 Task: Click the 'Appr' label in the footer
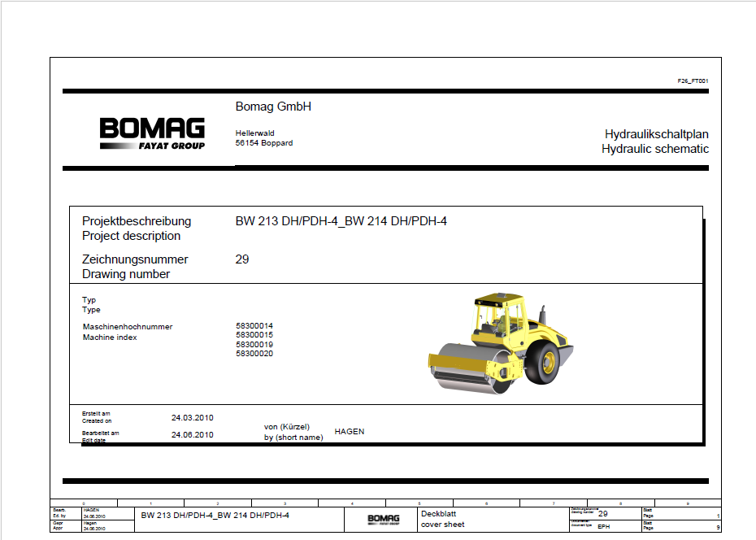[58, 528]
